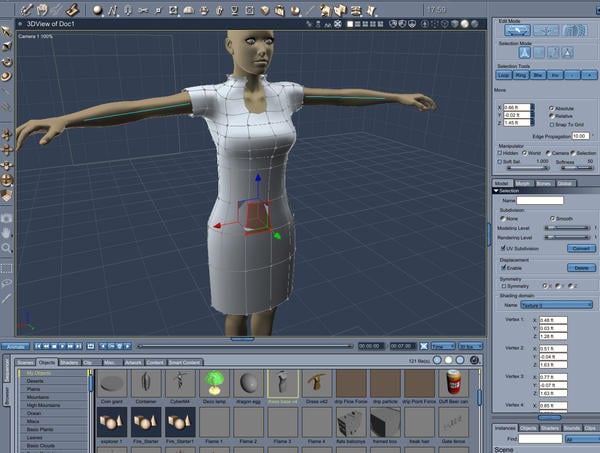The height and width of the screenshot is (453, 600).
Task: Click the Find input field in Instances panel
Action: [540, 439]
